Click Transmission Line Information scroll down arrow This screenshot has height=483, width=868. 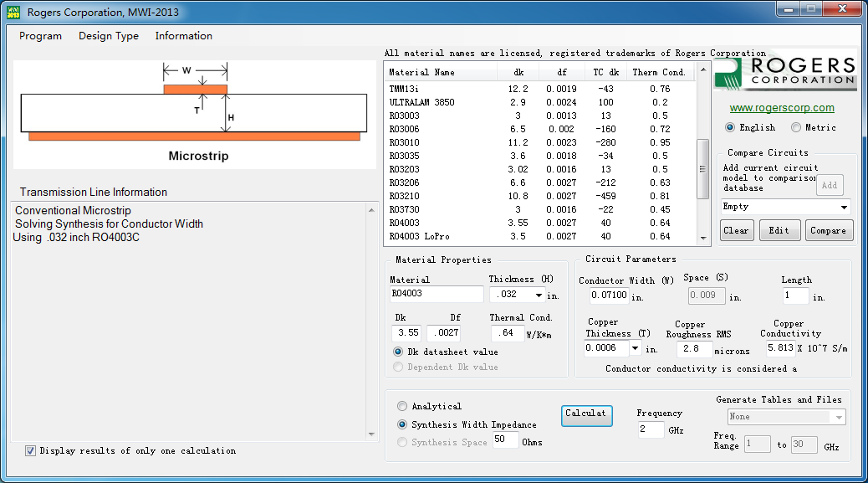tap(371, 434)
